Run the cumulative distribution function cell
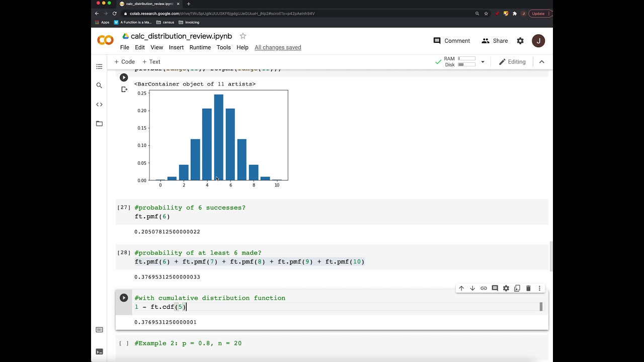 point(124,298)
